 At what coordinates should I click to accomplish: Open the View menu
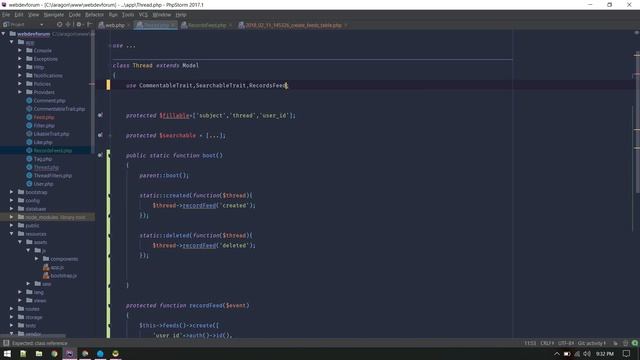(33, 15)
